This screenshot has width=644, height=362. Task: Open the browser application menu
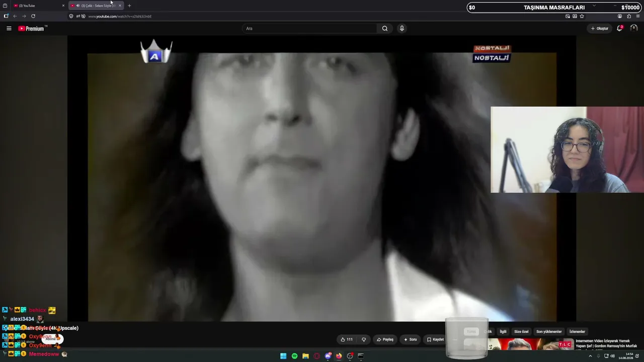[x=638, y=16]
